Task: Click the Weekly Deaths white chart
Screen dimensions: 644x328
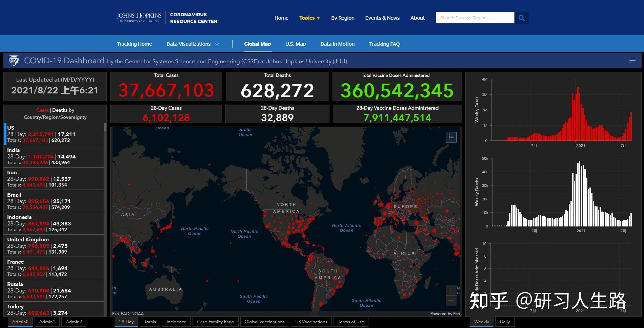Action: click(x=562, y=192)
